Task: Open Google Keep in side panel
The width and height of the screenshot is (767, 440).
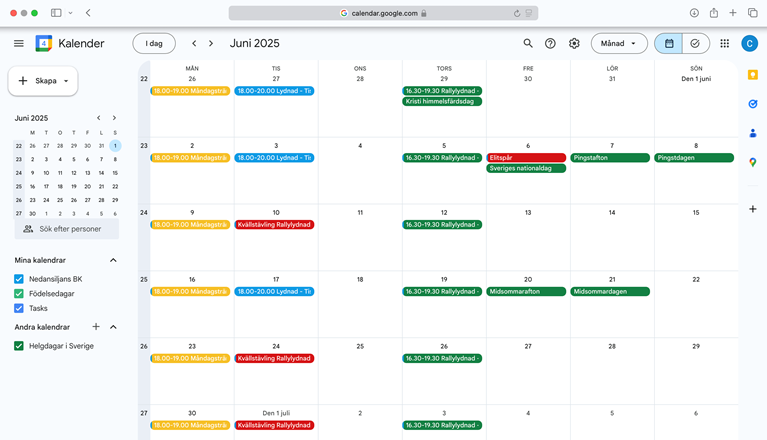Action: pos(752,74)
